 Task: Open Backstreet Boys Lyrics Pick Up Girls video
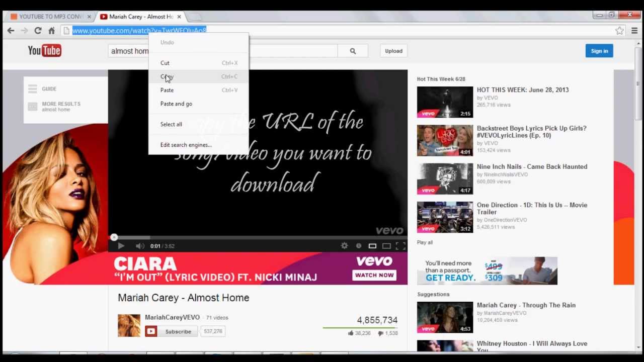coord(531,132)
